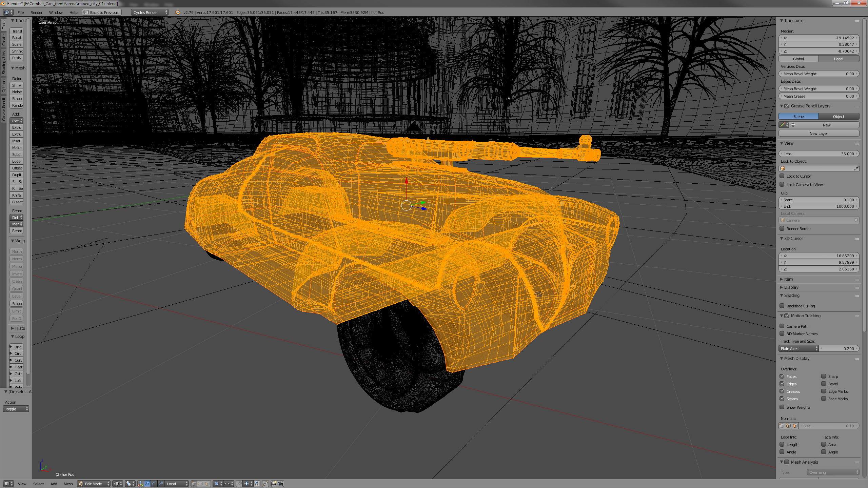
Task: Open snap element type menu
Action: click(248, 484)
